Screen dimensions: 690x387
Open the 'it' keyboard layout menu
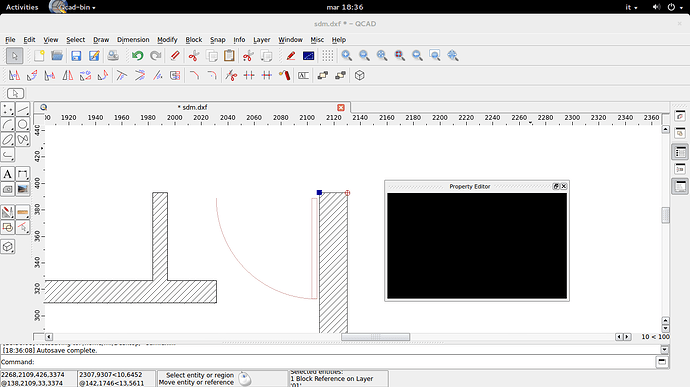pos(631,7)
